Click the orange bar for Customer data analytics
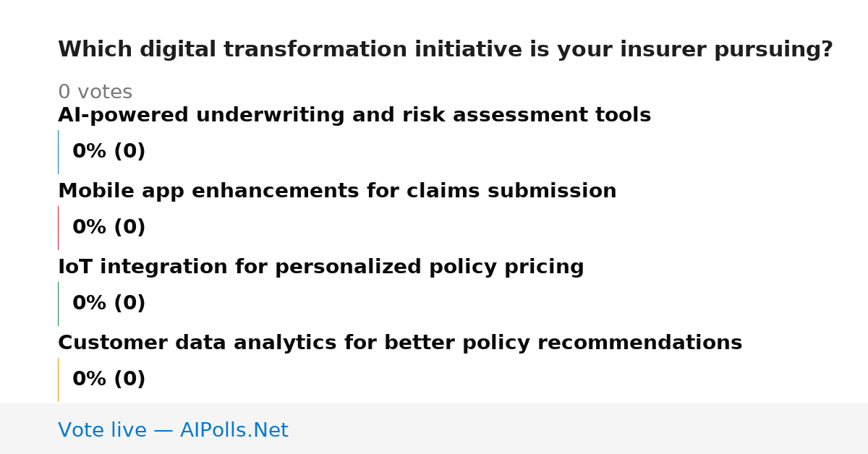Screen dimensions: 868x454 point(58,380)
